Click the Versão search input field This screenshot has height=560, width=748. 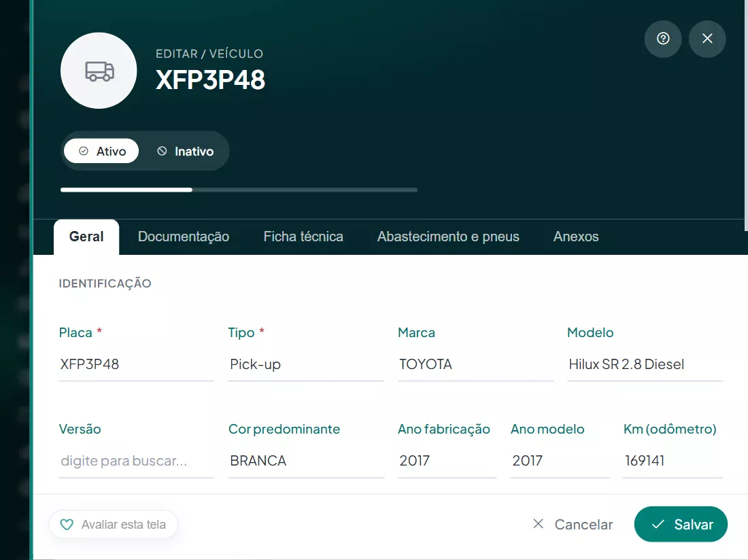tap(137, 461)
